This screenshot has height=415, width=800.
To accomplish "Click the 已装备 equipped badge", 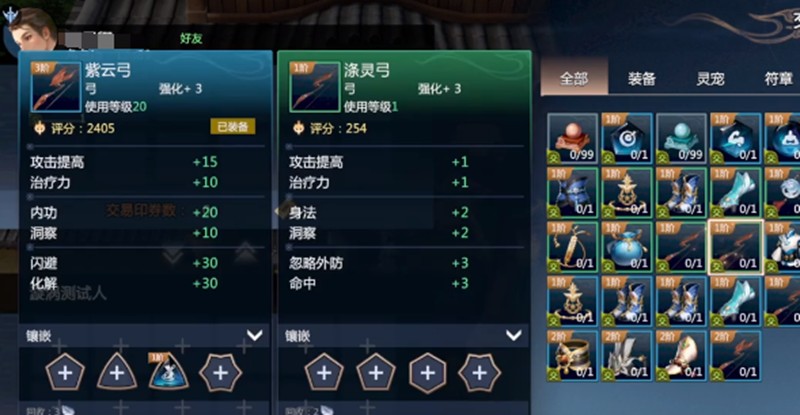I will pyautogui.click(x=233, y=127).
